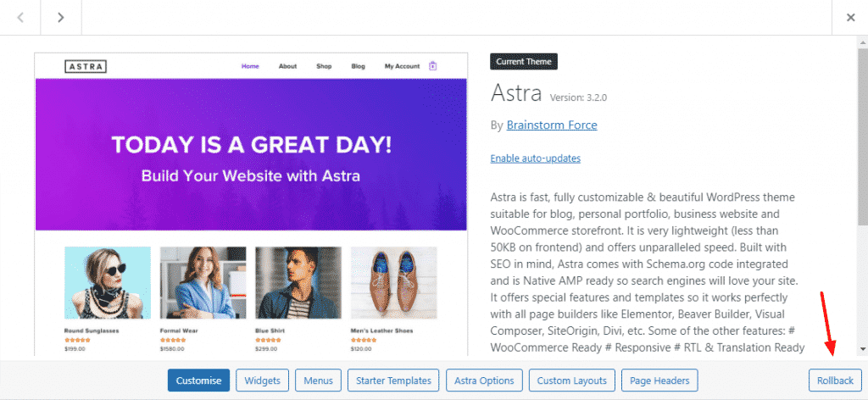Open the Brainstorm Force author link
868x400 pixels.
[x=551, y=125]
